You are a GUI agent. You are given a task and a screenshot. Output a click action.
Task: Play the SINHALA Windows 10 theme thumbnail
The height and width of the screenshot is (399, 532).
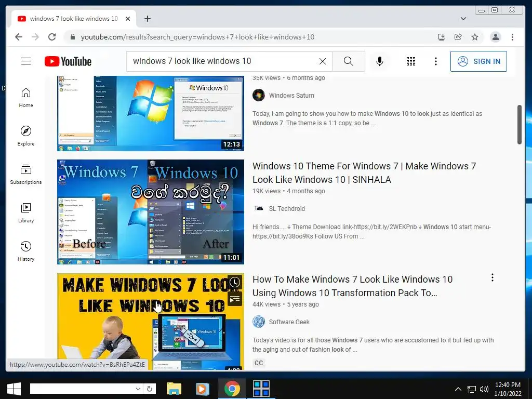[x=150, y=212]
